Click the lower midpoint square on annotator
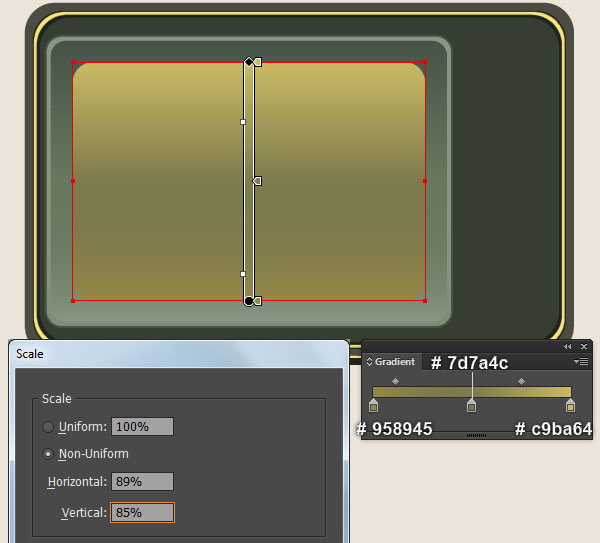Screen dimensions: 600x543 (x=243, y=274)
